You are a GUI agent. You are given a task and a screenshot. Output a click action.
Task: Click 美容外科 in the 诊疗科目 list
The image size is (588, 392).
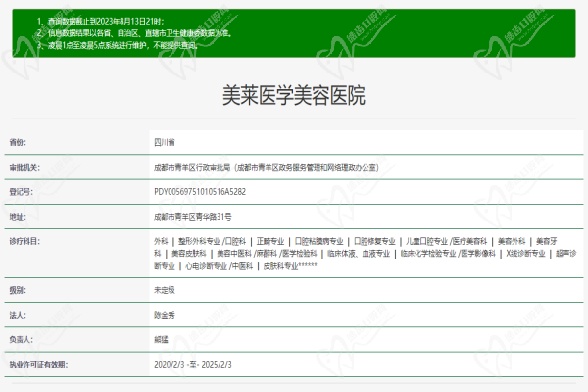point(512,241)
